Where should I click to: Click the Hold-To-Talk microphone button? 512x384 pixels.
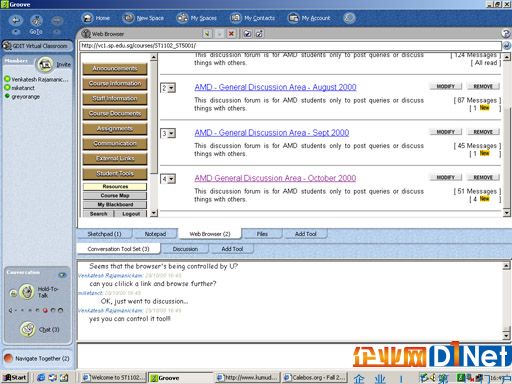tap(26, 292)
